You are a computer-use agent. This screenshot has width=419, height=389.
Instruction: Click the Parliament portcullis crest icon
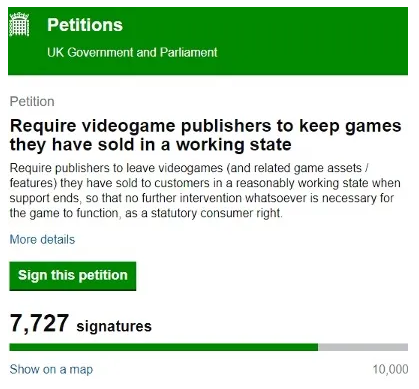click(x=19, y=24)
